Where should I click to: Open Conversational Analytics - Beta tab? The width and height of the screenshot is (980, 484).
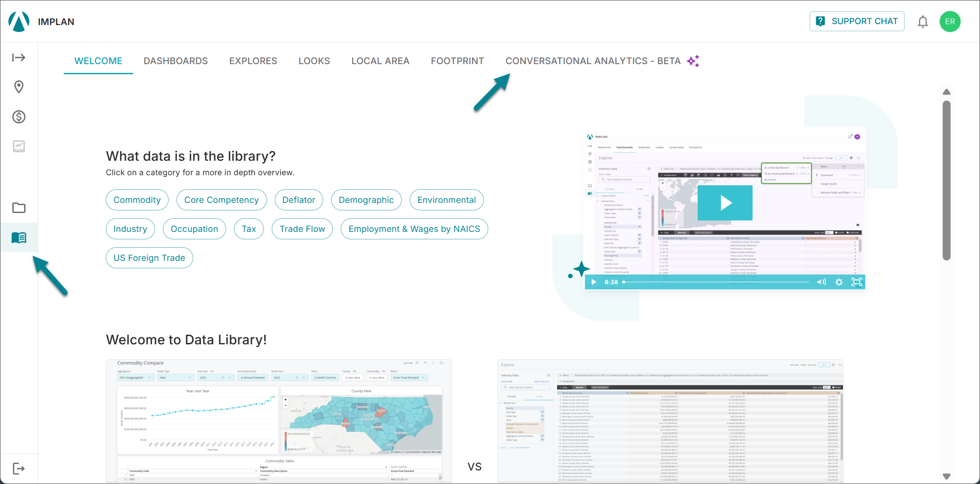click(x=602, y=61)
